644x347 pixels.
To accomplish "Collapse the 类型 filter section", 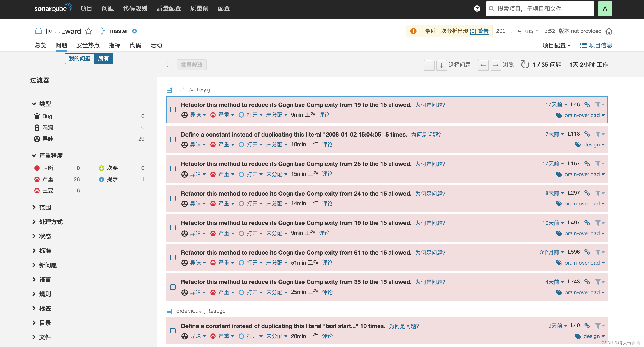I will tap(41, 104).
